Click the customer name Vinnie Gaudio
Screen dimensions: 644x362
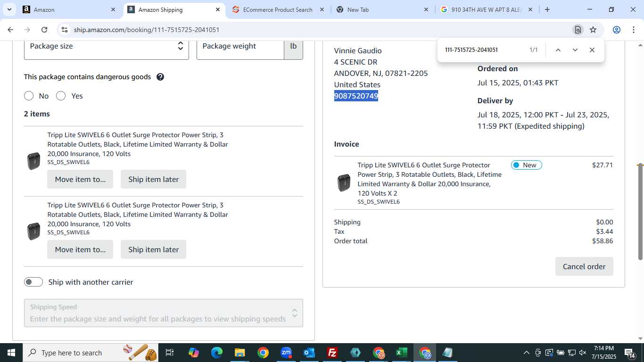358,50
